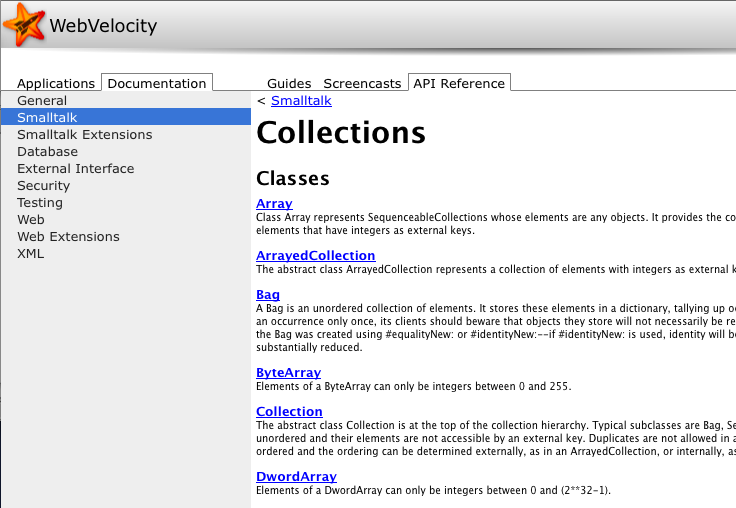Open the Array class link
This screenshot has height=508, width=736.
coord(274,203)
